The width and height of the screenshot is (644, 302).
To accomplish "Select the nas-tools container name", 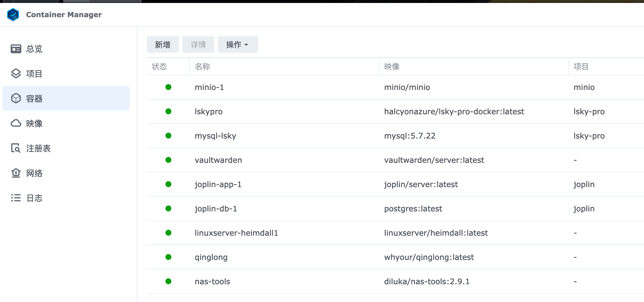I will tap(212, 282).
